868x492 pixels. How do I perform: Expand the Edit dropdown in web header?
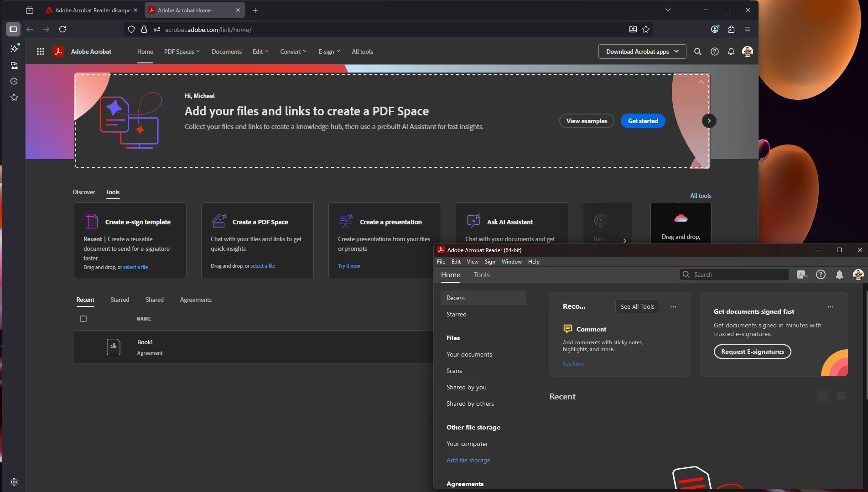click(x=260, y=52)
